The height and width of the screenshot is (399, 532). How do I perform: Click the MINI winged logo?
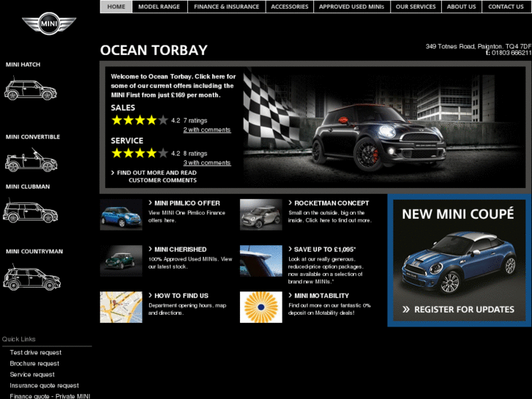tap(49, 23)
